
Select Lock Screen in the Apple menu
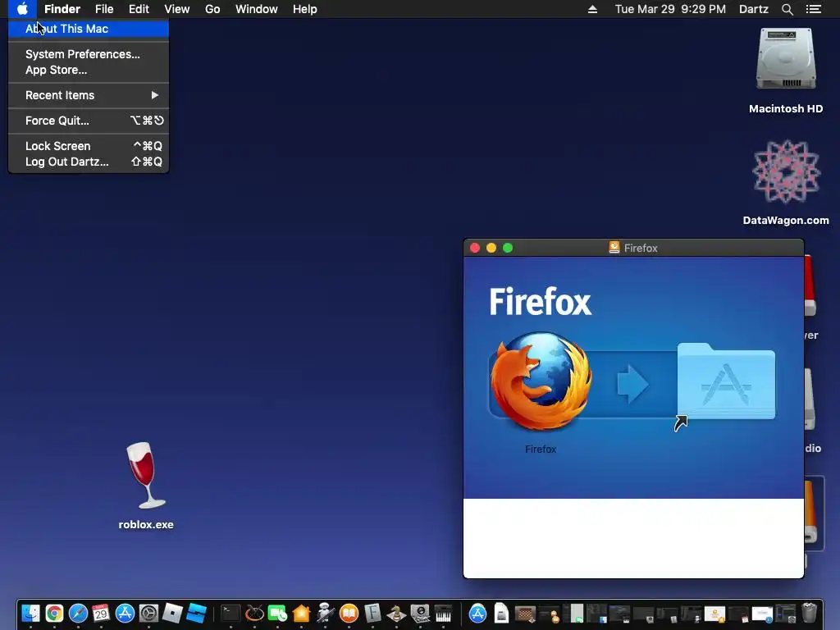(x=89, y=146)
